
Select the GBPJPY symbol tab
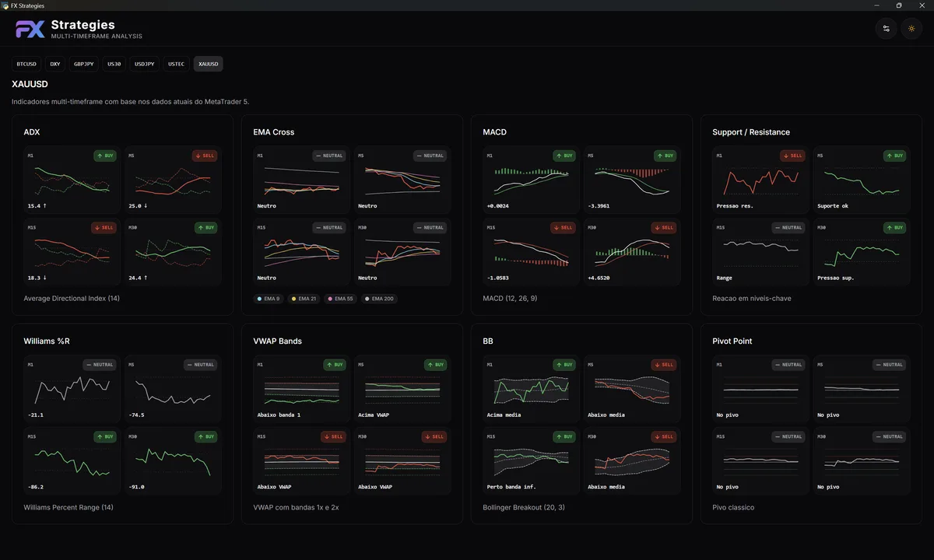click(x=83, y=64)
